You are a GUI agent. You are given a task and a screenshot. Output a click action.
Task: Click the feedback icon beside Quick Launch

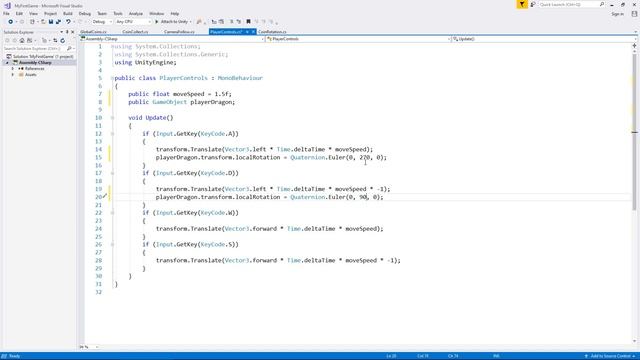point(533,4)
